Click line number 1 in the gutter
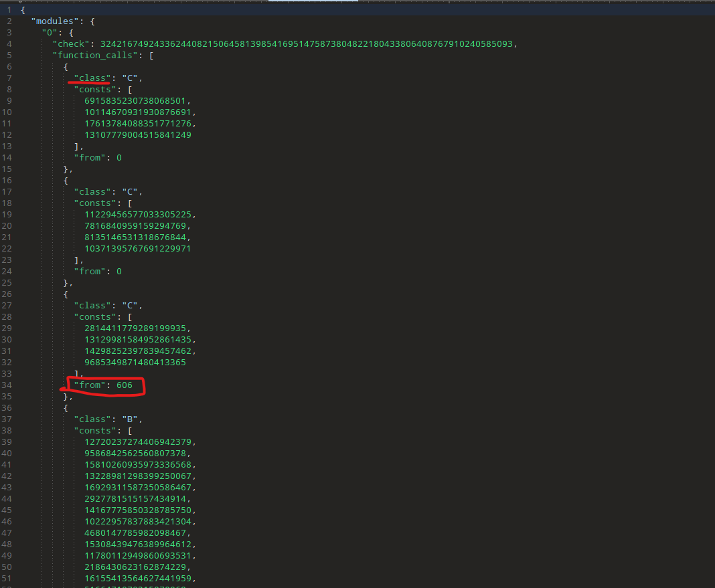This screenshot has height=588, width=715. point(9,10)
